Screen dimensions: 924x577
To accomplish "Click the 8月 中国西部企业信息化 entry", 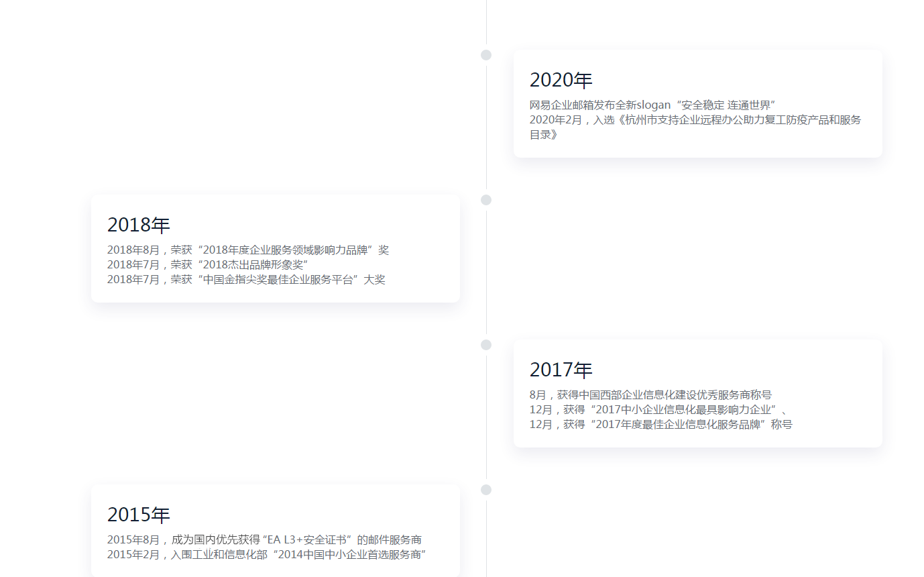I will coord(650,395).
